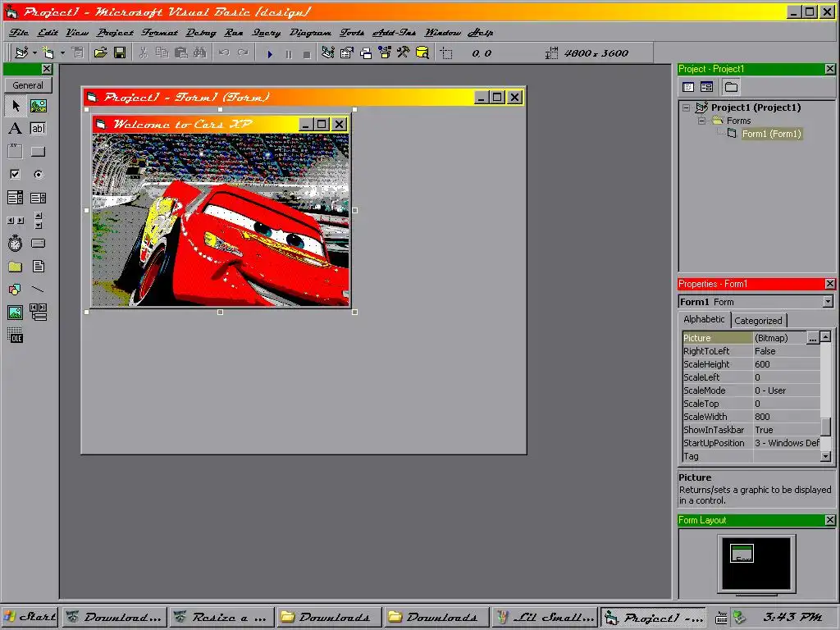Click the Find binoculars icon
The height and width of the screenshot is (630, 840).
[x=200, y=52]
